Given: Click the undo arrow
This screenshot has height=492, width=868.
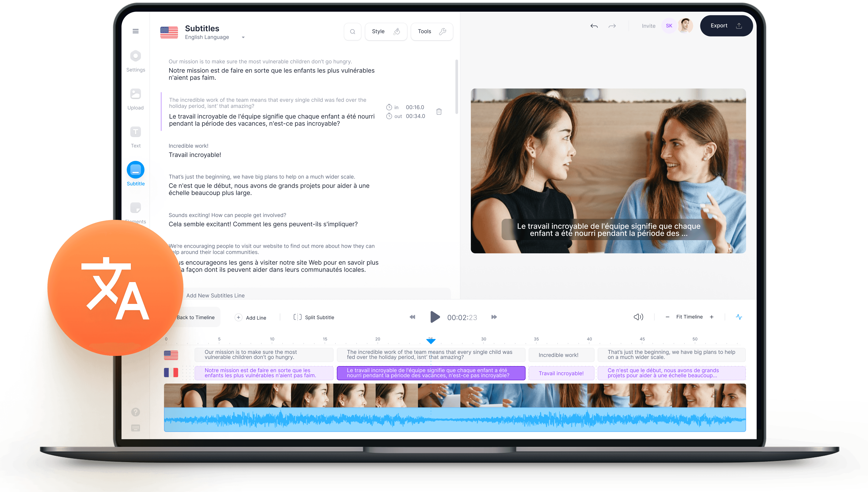Looking at the screenshot, I should click(x=594, y=26).
